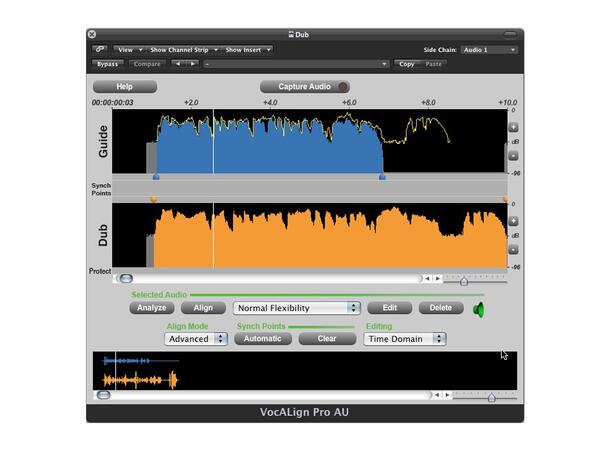Click the orange overview waveform thumbnail
610x450 pixels.
pyautogui.click(x=140, y=380)
